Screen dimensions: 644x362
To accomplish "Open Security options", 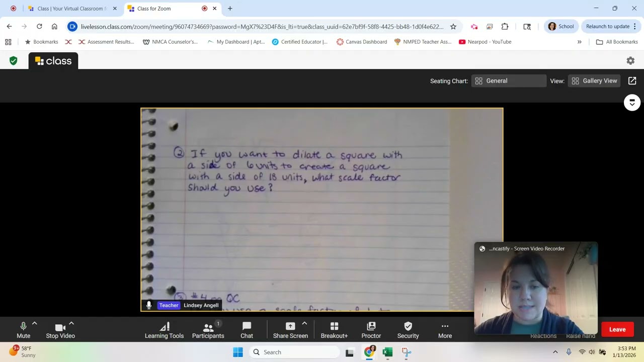I will tap(408, 330).
